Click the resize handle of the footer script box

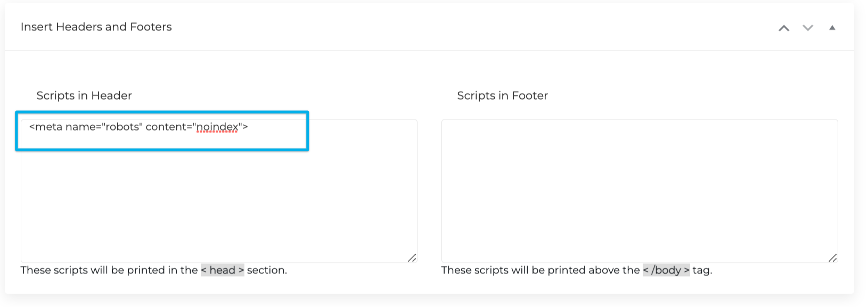(831, 257)
